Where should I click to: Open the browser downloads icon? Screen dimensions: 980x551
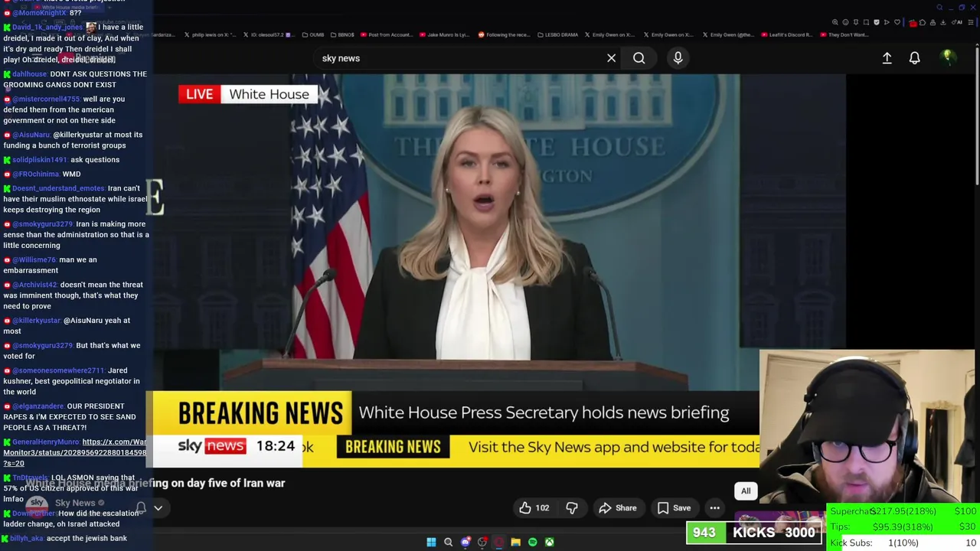click(x=943, y=22)
